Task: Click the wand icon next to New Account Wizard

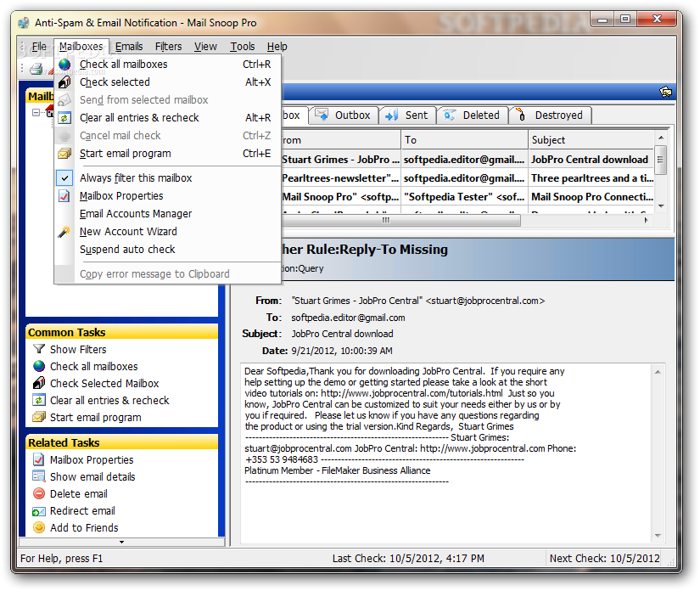Action: click(64, 232)
